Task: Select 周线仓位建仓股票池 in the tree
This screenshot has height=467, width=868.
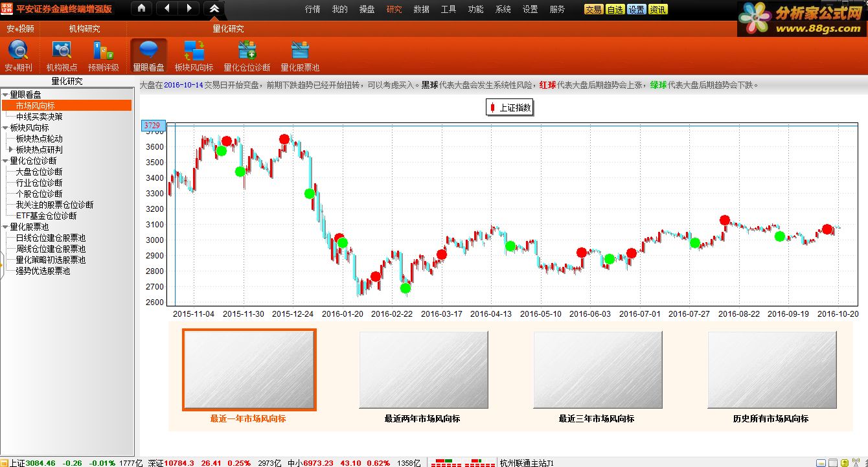Action: point(51,249)
